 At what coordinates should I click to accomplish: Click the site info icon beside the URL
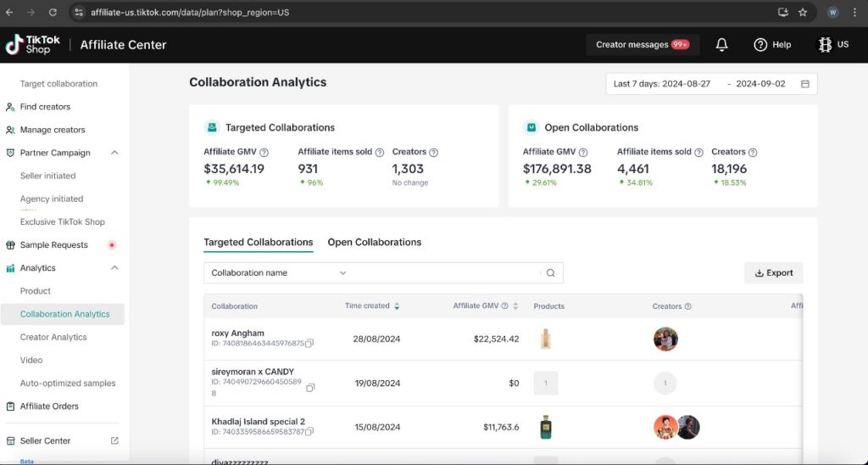79,12
